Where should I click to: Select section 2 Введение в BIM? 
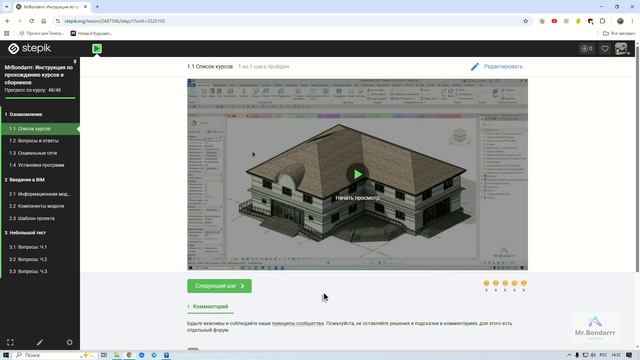tap(24, 180)
